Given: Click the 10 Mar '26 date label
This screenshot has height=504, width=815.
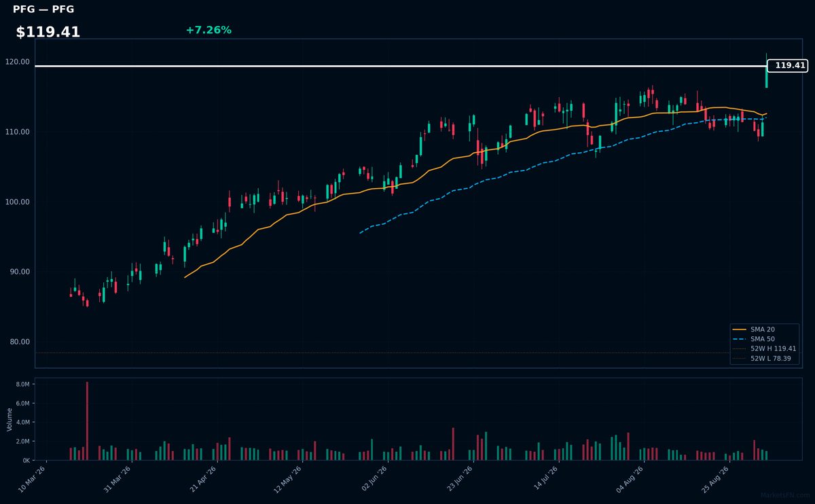Looking at the screenshot, I should click(x=33, y=479).
